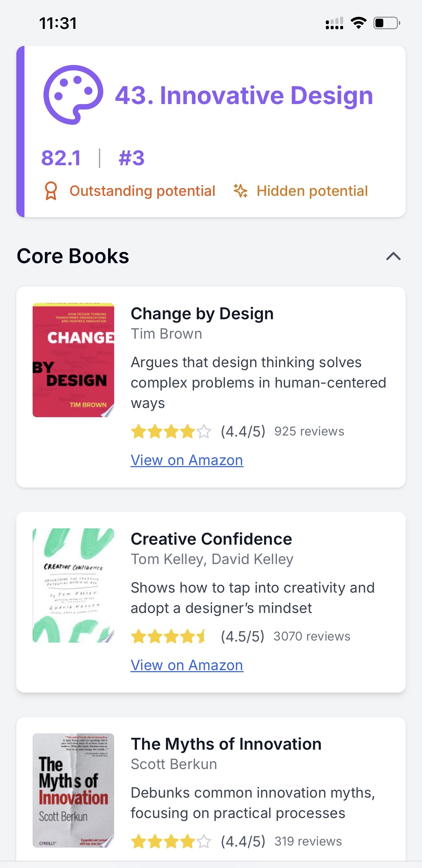Tap the battery icon in status bar
This screenshot has width=422, height=868.
387,23
